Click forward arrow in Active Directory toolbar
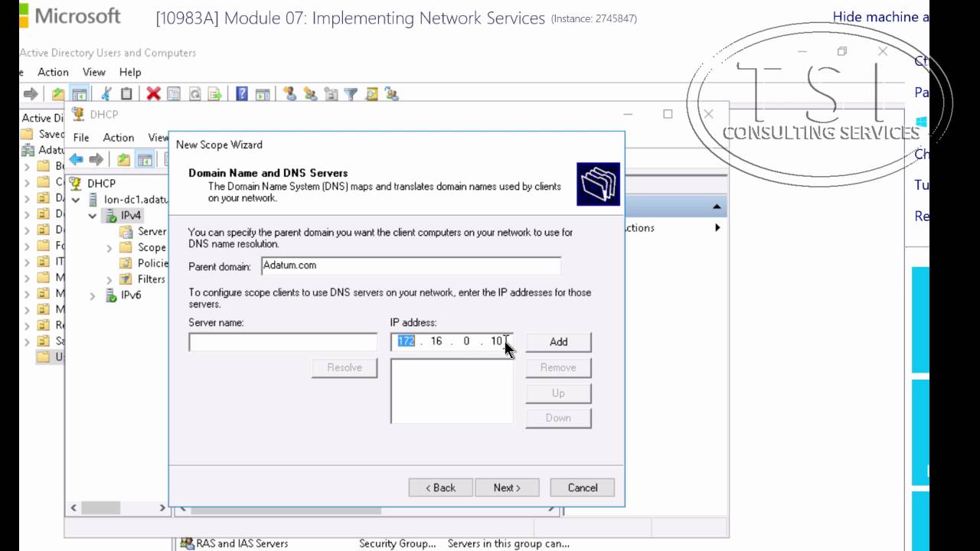This screenshot has width=980, height=551. coord(31,94)
